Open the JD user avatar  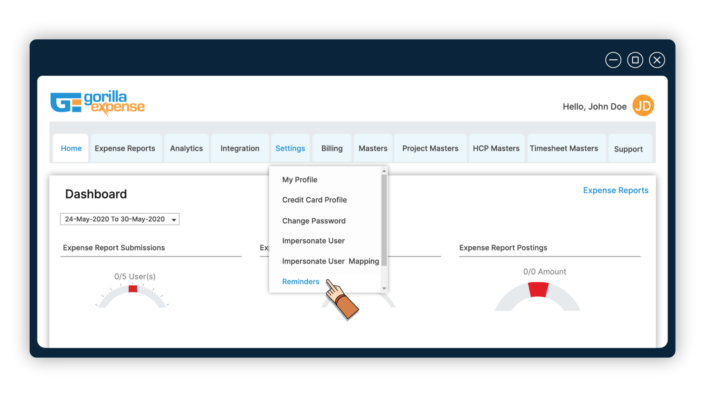[x=643, y=106]
